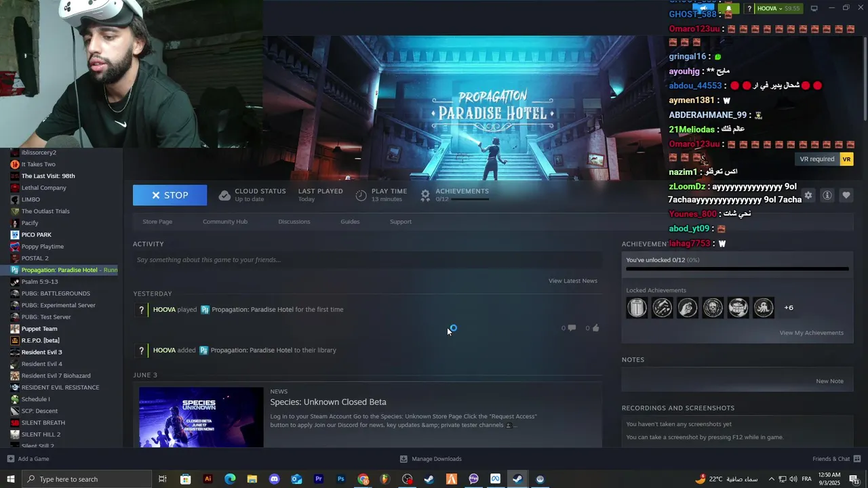Select R.E.P.O. [beta] in the library

click(40, 340)
